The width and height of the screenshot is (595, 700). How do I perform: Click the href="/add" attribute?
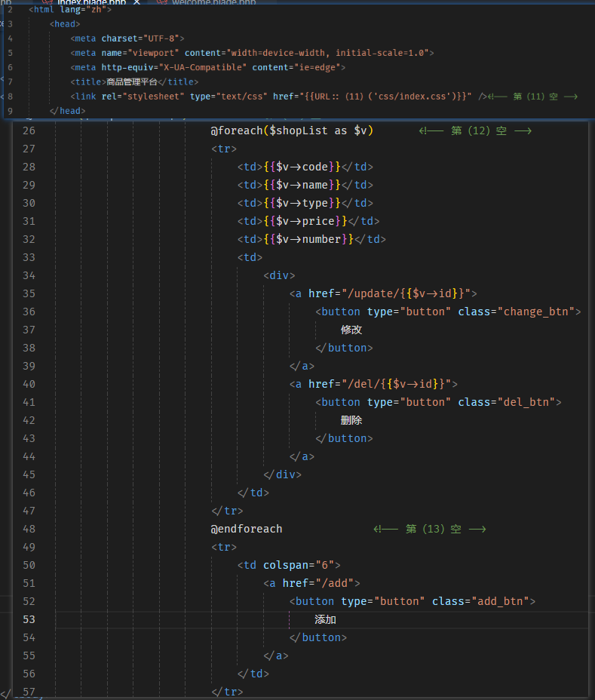(318, 583)
